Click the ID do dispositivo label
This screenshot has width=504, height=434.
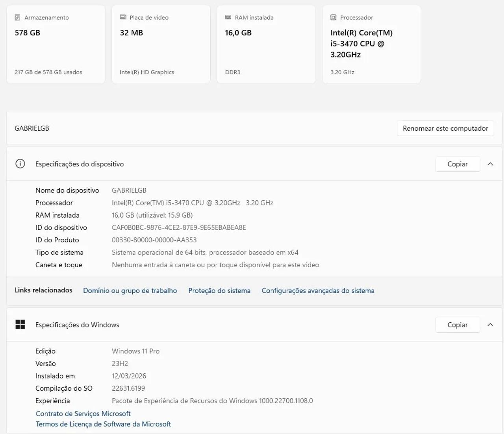[x=61, y=227]
